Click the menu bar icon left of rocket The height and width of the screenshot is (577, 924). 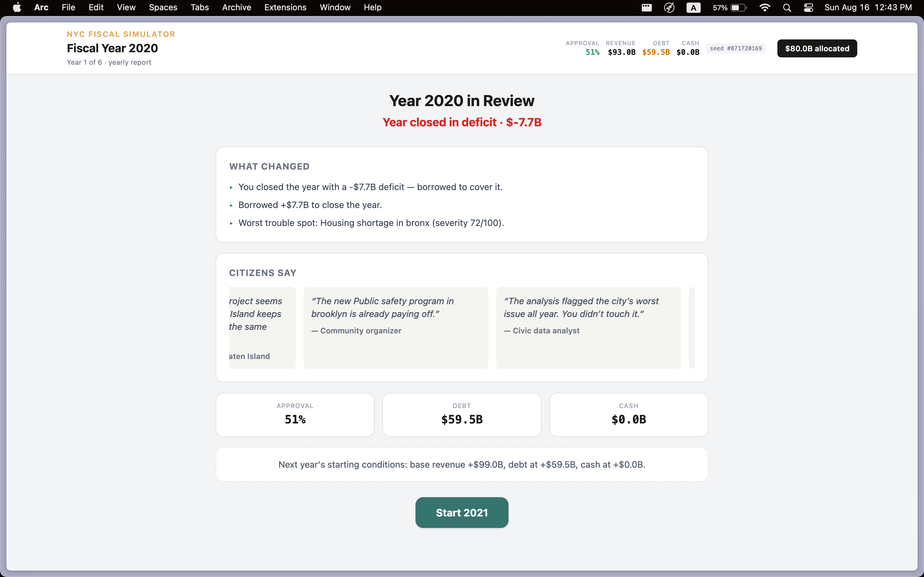646,8
